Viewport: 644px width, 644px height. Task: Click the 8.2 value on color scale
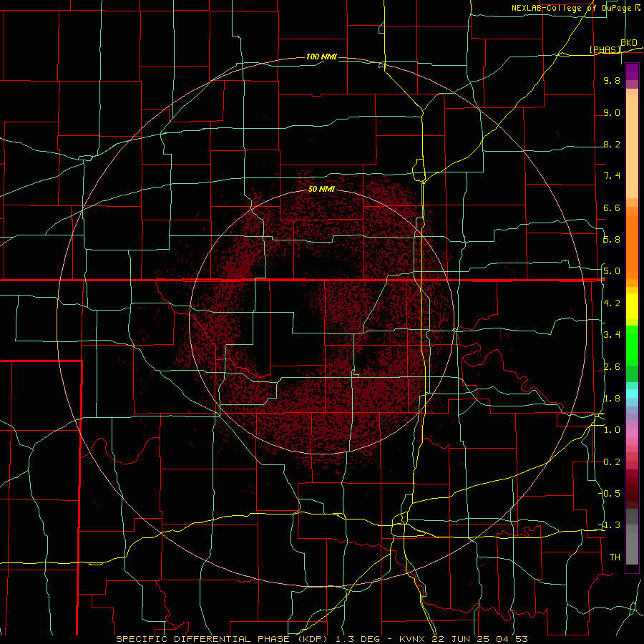612,144
